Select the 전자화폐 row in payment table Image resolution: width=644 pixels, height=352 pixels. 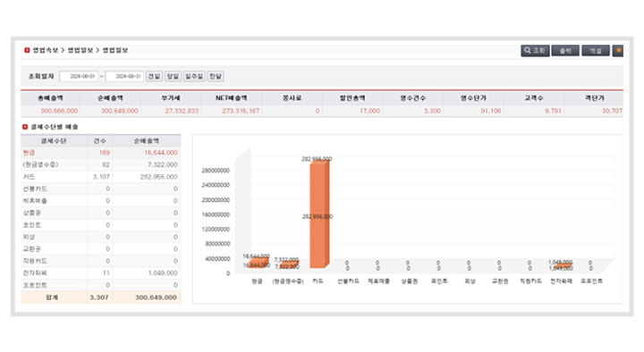(100, 272)
